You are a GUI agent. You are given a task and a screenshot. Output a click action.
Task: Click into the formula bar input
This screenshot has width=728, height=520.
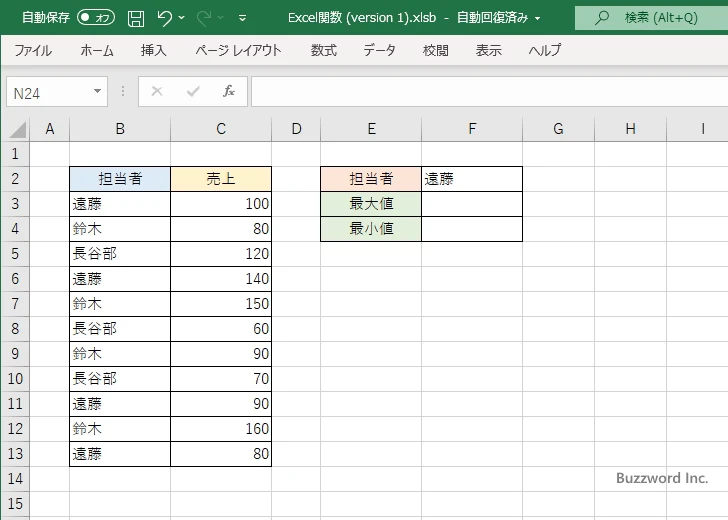tap(489, 91)
